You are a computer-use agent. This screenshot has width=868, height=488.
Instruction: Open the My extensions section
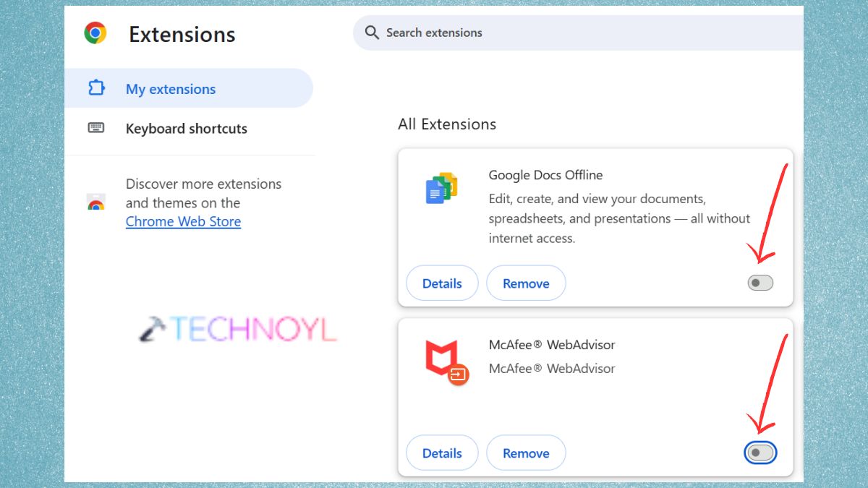[189, 88]
